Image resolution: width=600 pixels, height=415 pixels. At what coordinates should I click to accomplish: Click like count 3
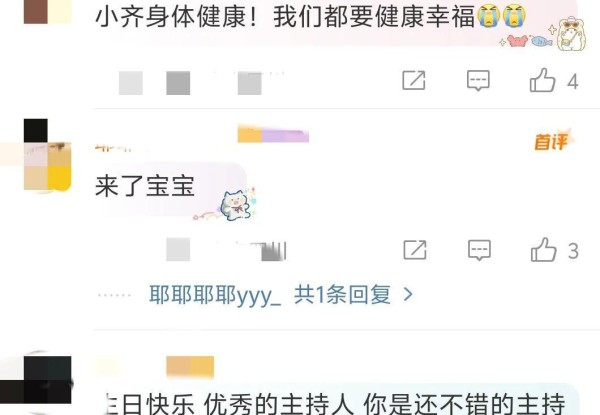(573, 251)
